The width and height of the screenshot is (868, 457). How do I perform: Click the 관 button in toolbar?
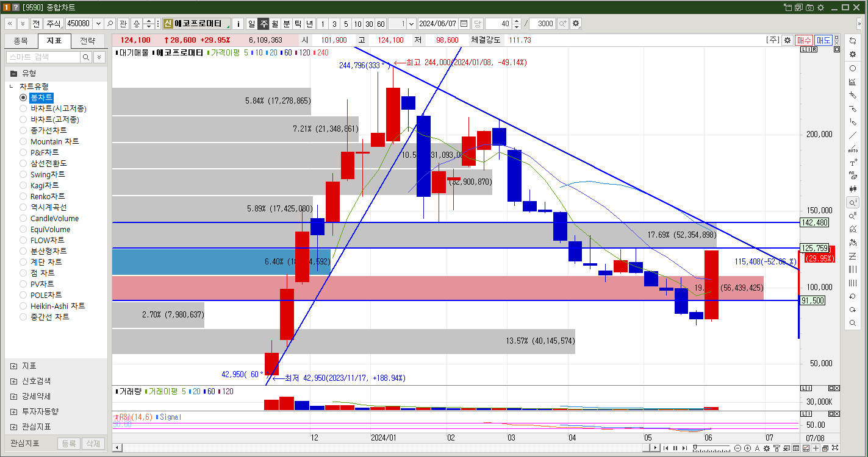[x=123, y=24]
